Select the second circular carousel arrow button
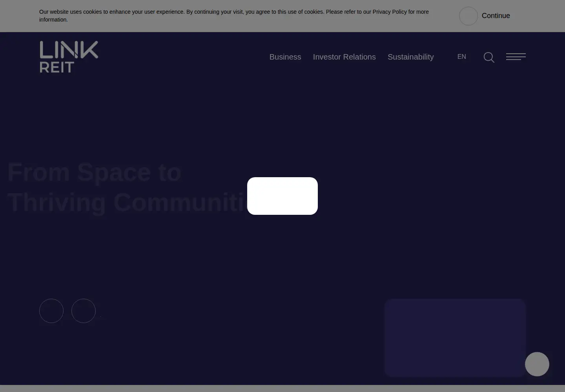 (x=84, y=311)
